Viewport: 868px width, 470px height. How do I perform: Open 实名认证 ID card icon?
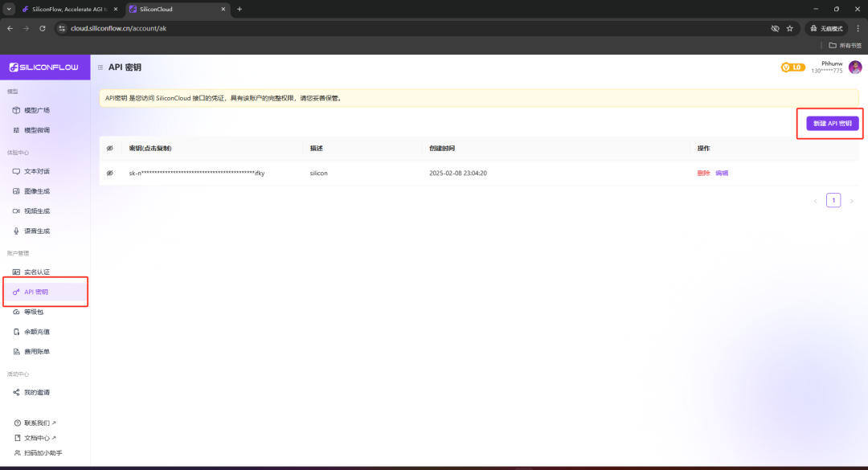(x=16, y=272)
